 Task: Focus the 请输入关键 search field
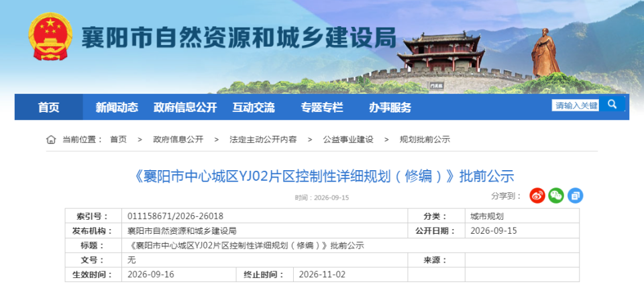point(576,105)
